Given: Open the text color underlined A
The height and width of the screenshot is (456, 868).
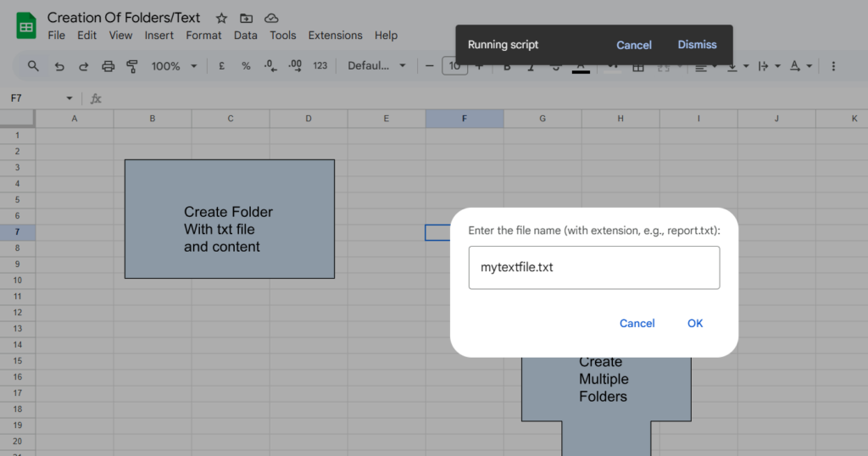Looking at the screenshot, I should coord(580,68).
